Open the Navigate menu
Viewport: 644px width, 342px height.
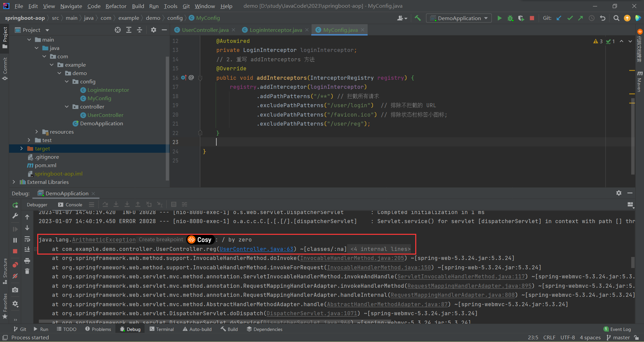click(71, 6)
